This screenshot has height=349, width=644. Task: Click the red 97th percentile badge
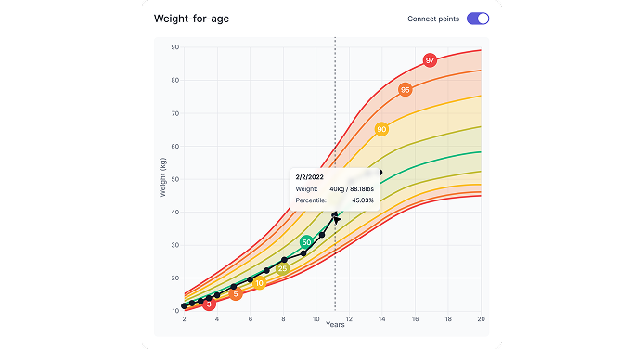(430, 60)
